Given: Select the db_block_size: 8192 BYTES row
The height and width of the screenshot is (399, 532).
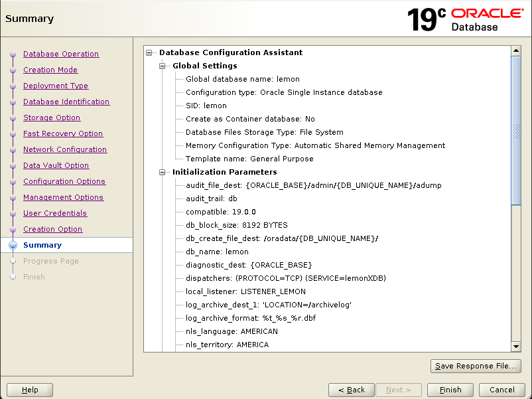Looking at the screenshot, I should click(x=237, y=225).
